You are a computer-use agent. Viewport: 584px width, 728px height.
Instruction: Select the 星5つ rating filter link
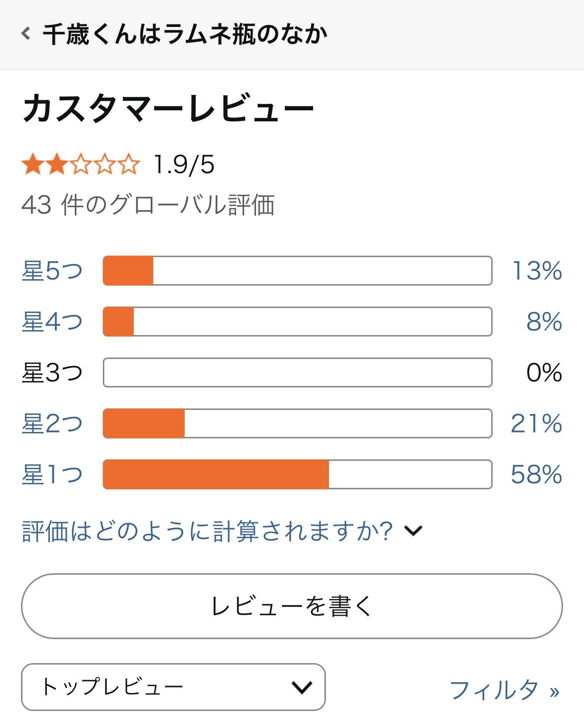(52, 271)
